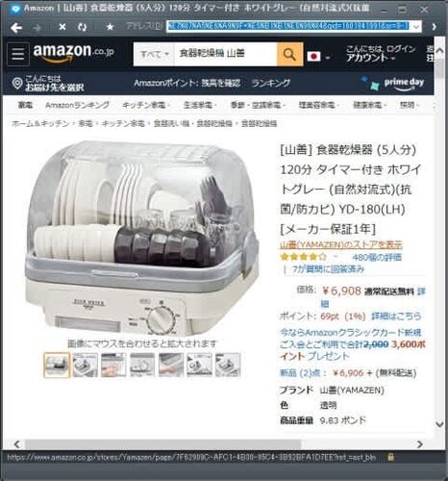This screenshot has width=448, height=481.
Task: Click the delivery location pin icon
Action: 17,84
